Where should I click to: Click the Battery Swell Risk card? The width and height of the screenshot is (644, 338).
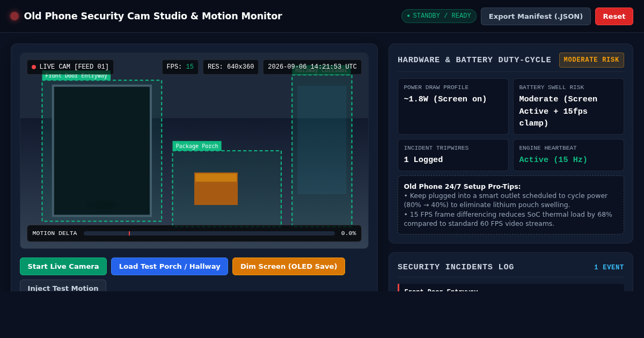point(568,106)
